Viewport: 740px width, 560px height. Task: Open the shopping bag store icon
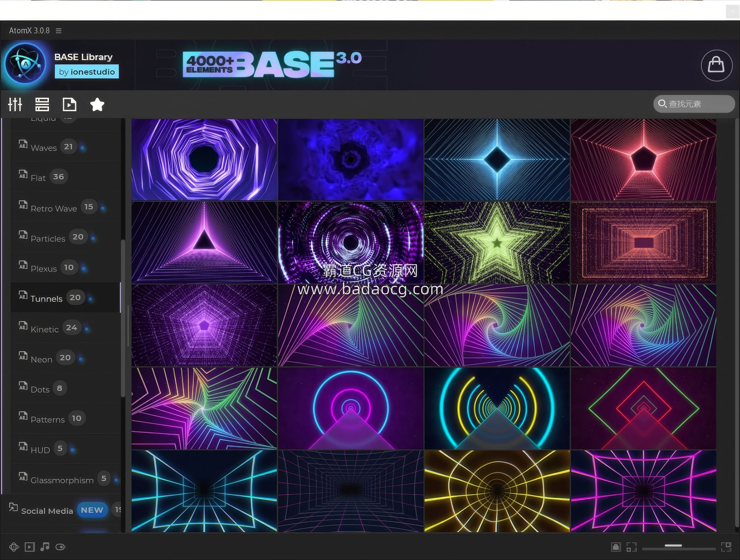point(716,65)
